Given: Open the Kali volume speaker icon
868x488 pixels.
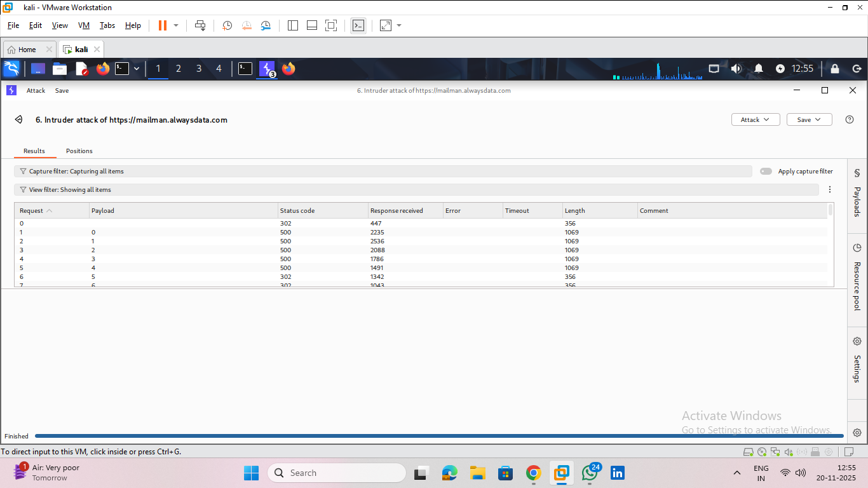Looking at the screenshot, I should tap(736, 69).
